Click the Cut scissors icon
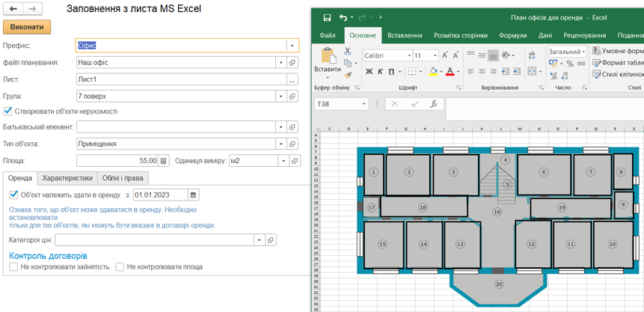The width and height of the screenshot is (644, 312). 348,52
